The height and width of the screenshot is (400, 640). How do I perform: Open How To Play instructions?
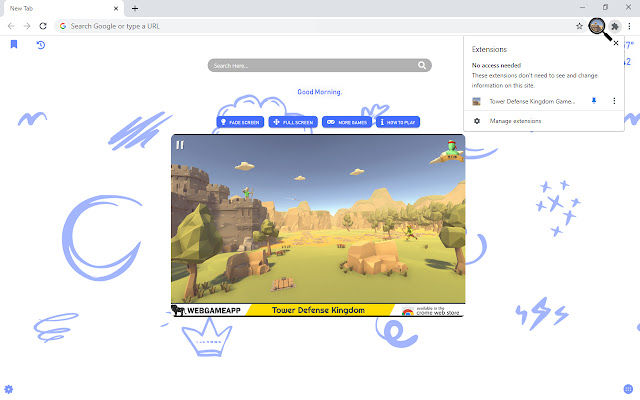pos(398,122)
